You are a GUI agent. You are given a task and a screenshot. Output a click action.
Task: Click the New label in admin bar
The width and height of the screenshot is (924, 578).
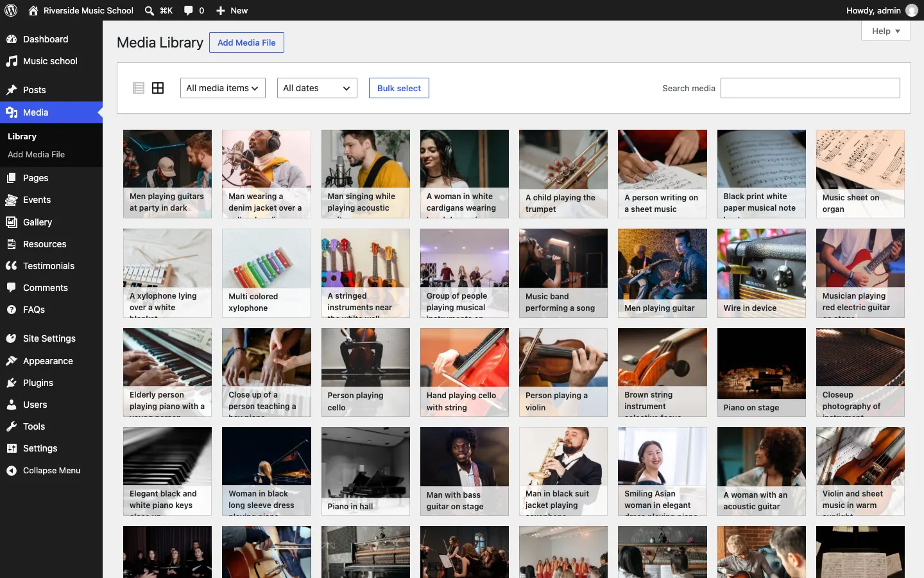pos(239,10)
